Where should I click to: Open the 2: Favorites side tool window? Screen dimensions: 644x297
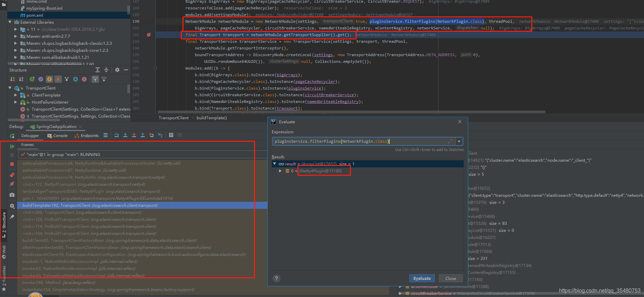click(x=4, y=278)
